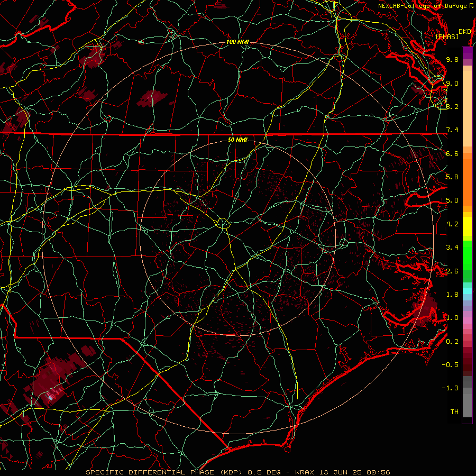Image resolution: width=476 pixels, height=476 pixels.
Task: Click the 6.6 value on color scale
Action: [452, 154]
